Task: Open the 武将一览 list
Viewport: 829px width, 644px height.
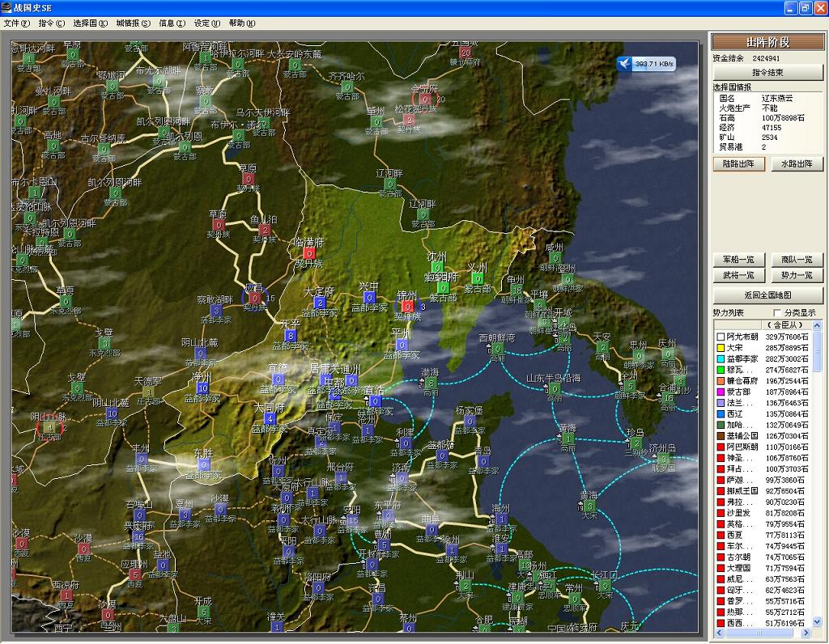Action: (738, 276)
